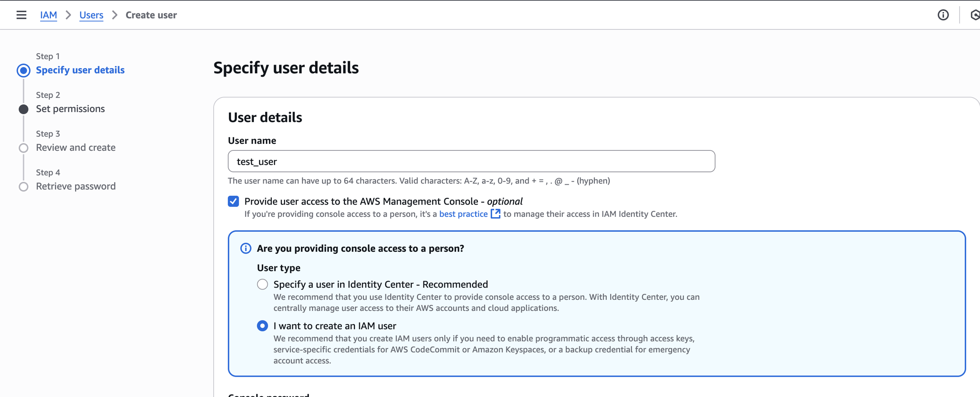Click the Step 2 wizard circle indicator

(24, 109)
